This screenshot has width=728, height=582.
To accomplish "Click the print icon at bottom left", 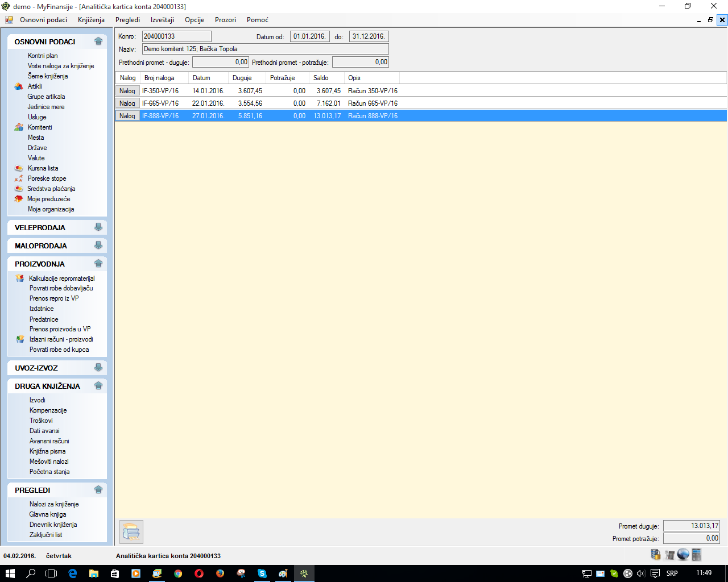I will pyautogui.click(x=131, y=532).
